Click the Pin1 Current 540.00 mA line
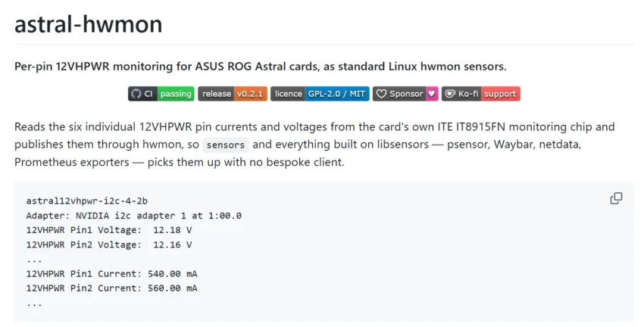Image resolution: width=644 pixels, height=327 pixels. click(x=111, y=274)
